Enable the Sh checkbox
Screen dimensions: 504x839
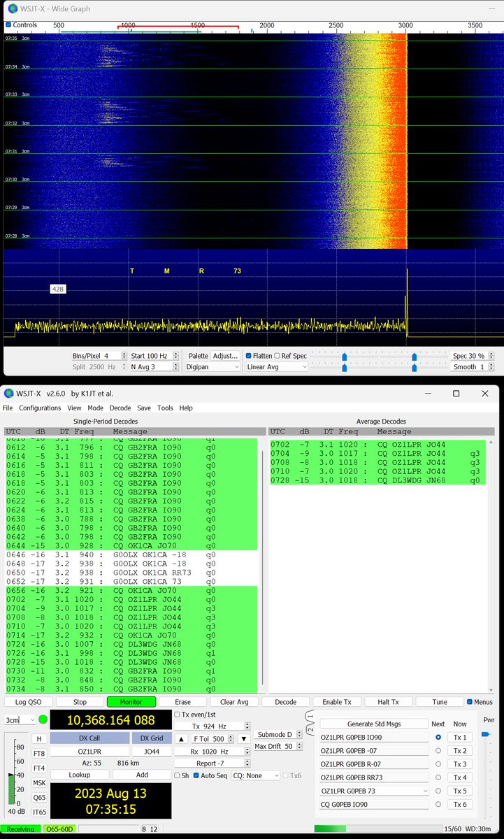pyautogui.click(x=178, y=775)
